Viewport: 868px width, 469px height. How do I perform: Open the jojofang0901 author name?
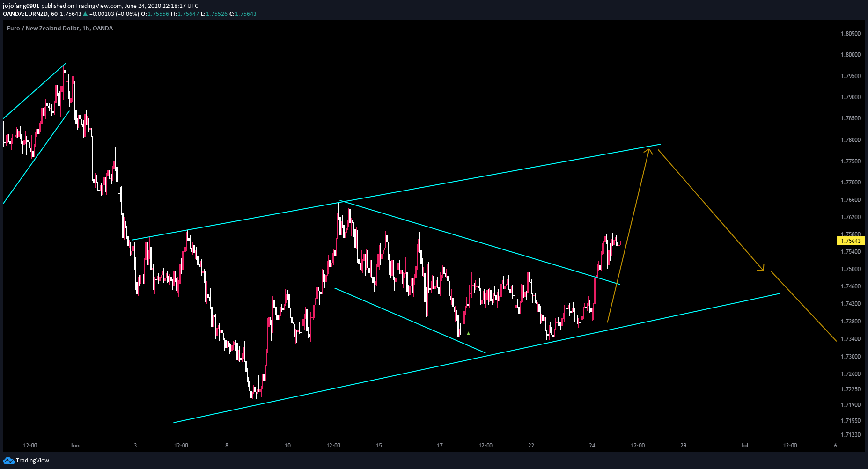tap(21, 6)
